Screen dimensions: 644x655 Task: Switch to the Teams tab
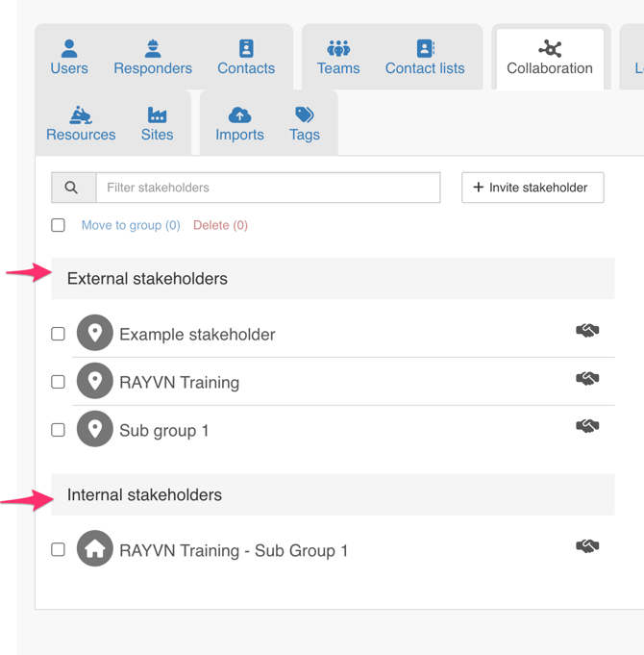tap(338, 58)
